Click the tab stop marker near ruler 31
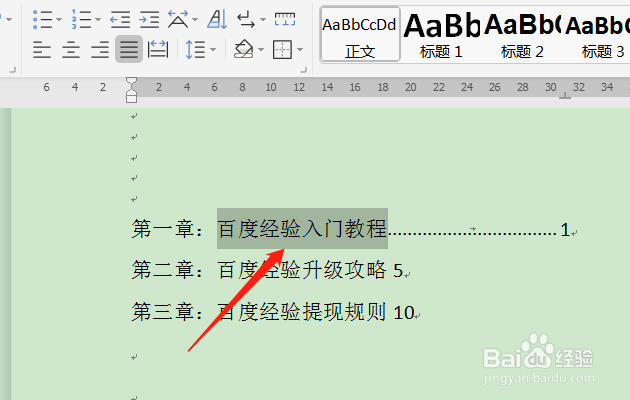Screen dimensions: 630x400 (565, 96)
